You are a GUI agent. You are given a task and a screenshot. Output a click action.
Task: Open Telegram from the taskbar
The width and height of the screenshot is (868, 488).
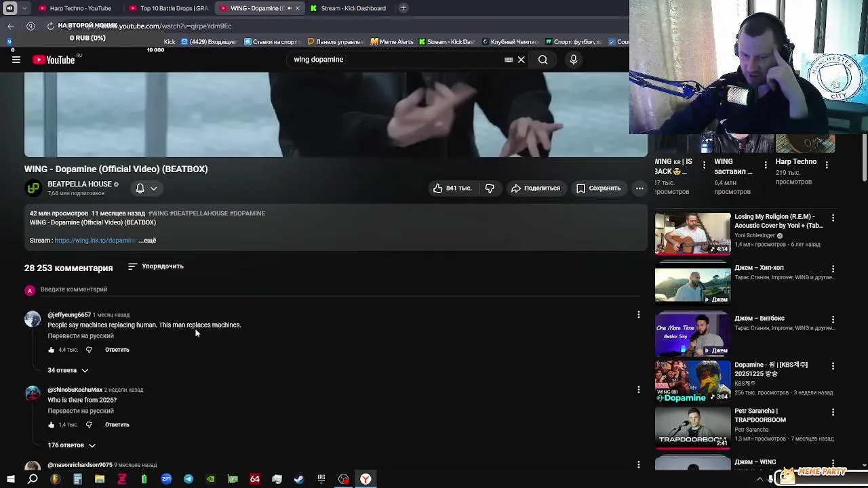(189, 479)
